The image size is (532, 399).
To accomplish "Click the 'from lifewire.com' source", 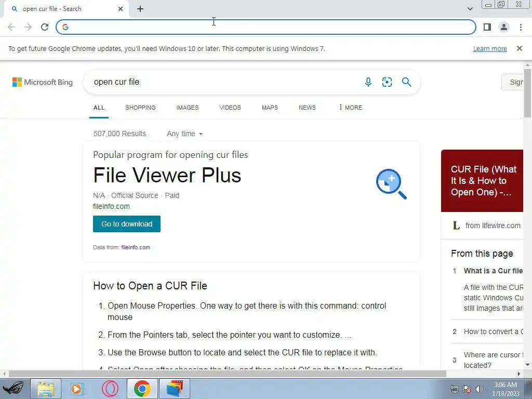I will [x=493, y=225].
